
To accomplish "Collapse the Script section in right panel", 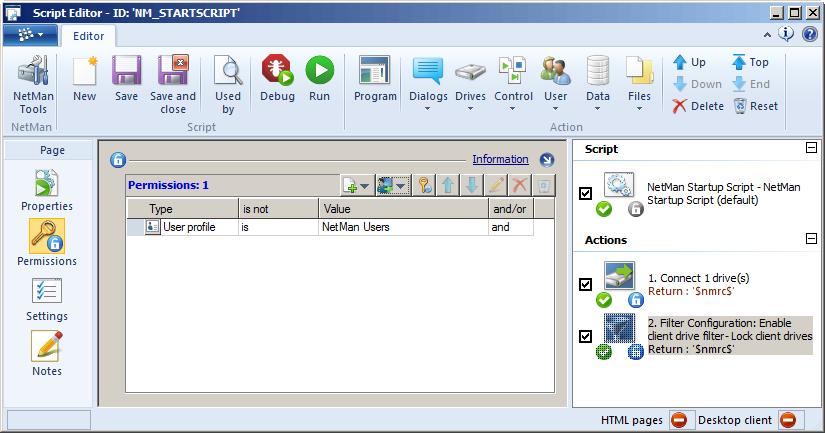I will [811, 148].
